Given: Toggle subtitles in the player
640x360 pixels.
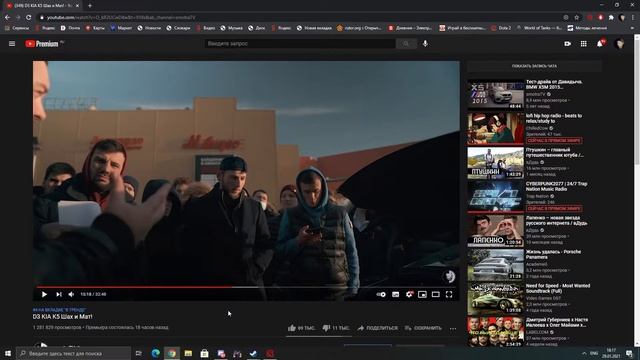Looking at the screenshot, I should 396,294.
